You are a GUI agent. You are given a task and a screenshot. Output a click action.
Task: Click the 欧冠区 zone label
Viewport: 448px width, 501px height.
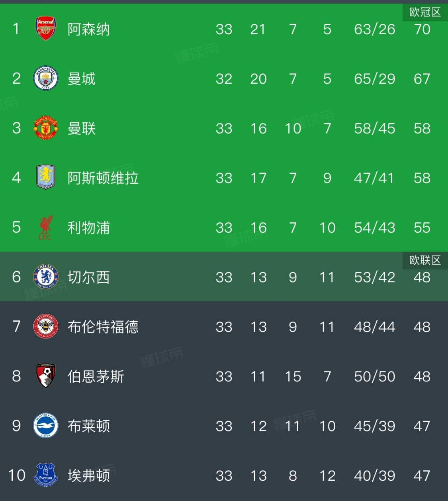425,12
